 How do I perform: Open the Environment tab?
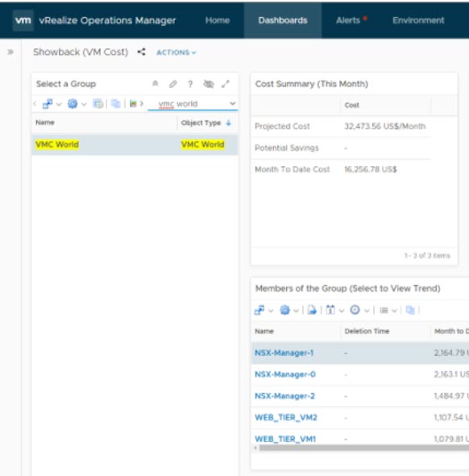(x=418, y=20)
